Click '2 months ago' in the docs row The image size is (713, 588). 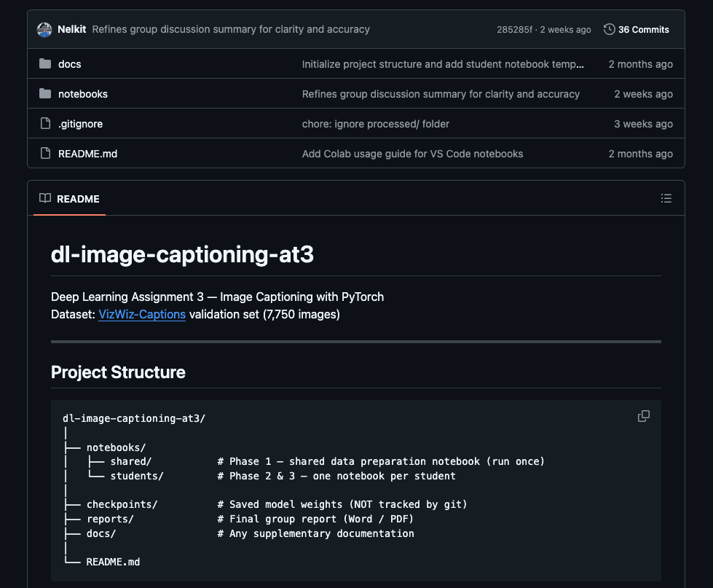[x=640, y=64]
